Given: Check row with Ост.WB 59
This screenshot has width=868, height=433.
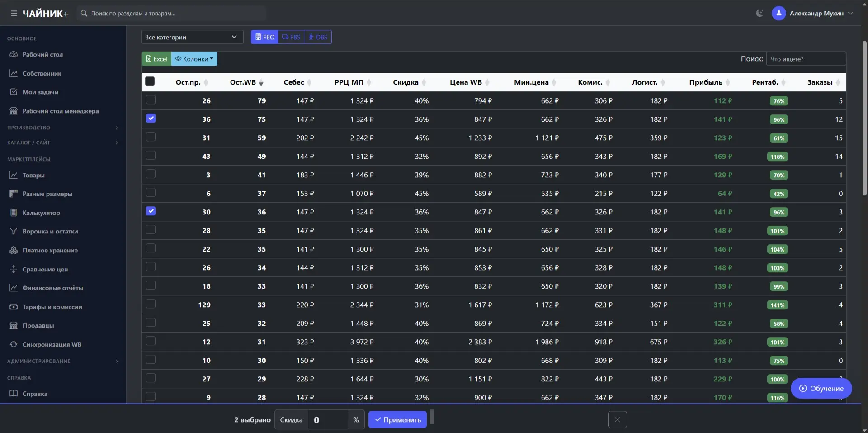Looking at the screenshot, I should click(151, 137).
